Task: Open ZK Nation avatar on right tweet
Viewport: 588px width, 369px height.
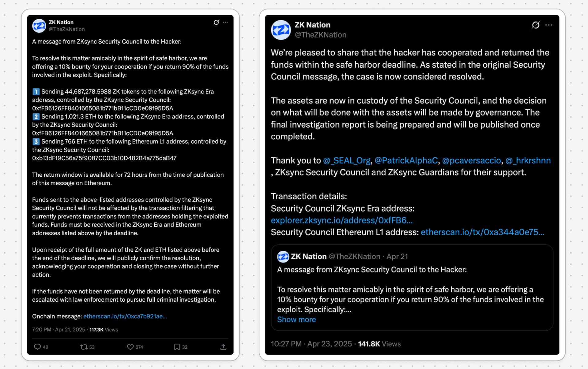Action: (281, 30)
